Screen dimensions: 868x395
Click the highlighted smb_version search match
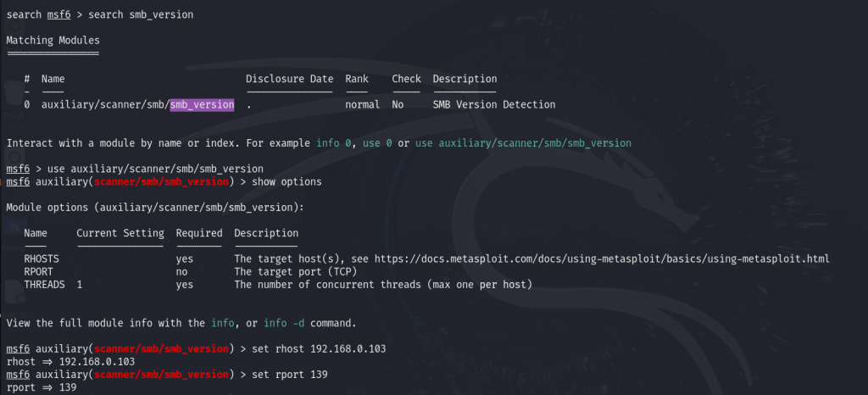202,104
